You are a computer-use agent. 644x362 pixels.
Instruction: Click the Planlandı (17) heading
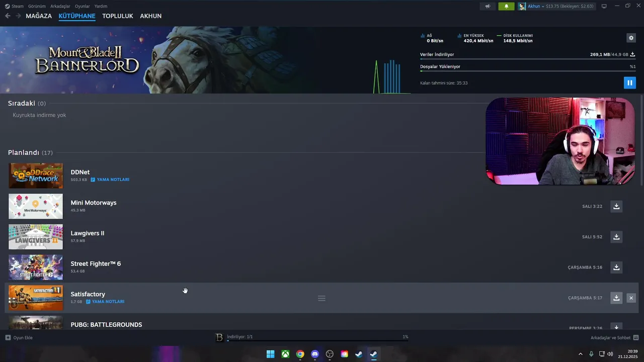tap(30, 152)
